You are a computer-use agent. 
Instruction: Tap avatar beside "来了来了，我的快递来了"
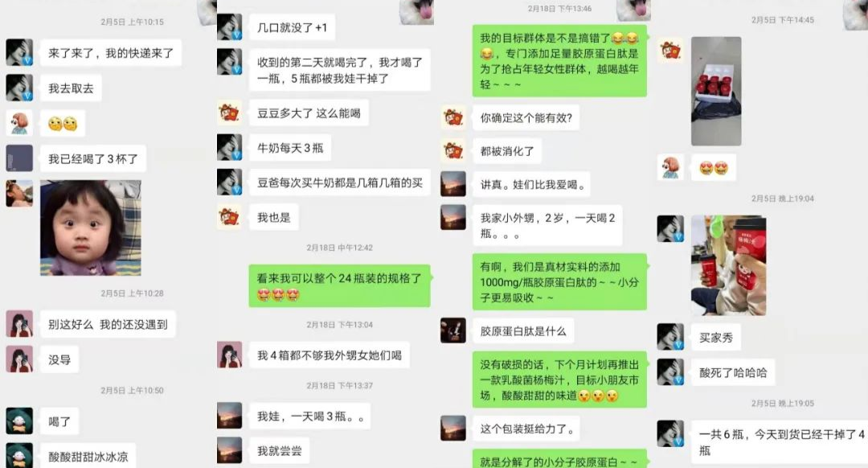tap(19, 52)
